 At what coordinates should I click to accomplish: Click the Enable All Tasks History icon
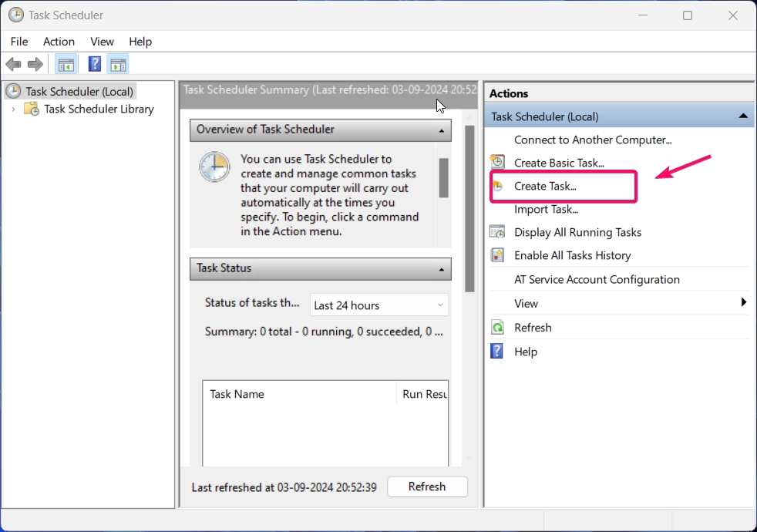pyautogui.click(x=497, y=255)
